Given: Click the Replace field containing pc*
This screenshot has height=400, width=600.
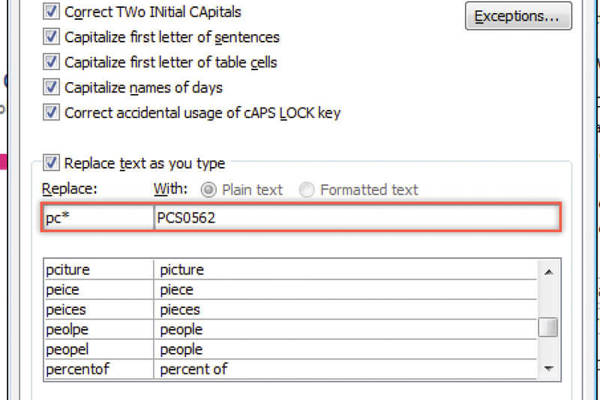Looking at the screenshot, I should click(98, 218).
